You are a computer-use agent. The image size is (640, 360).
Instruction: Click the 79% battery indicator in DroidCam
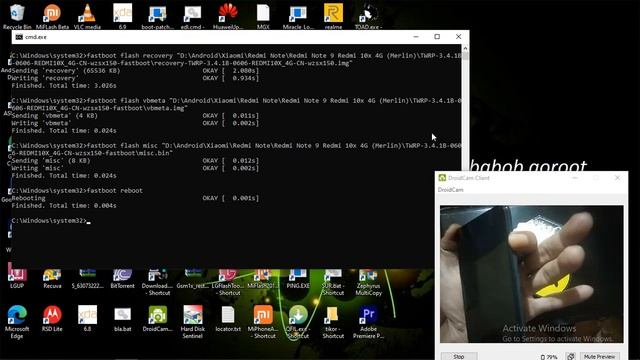click(x=549, y=357)
